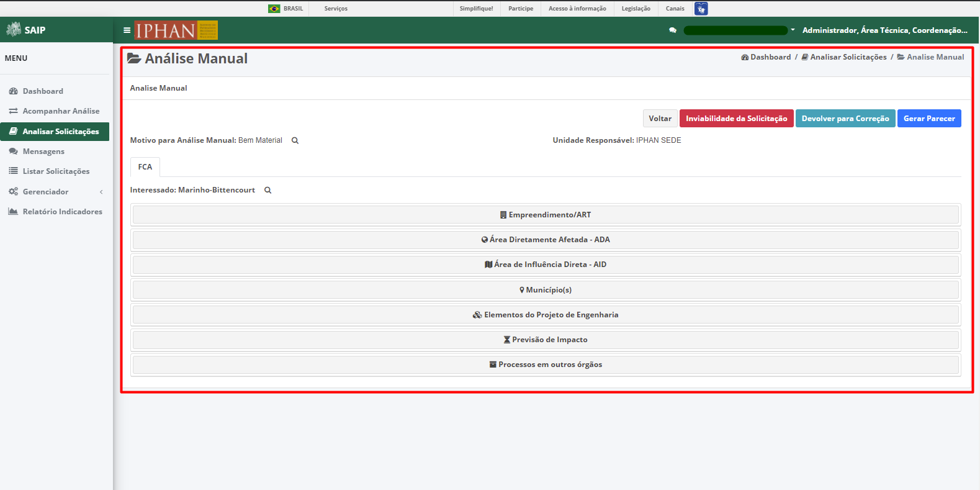This screenshot has width=980, height=490.
Task: Open Acompanhar Análise in sidebar
Action: tap(55, 111)
